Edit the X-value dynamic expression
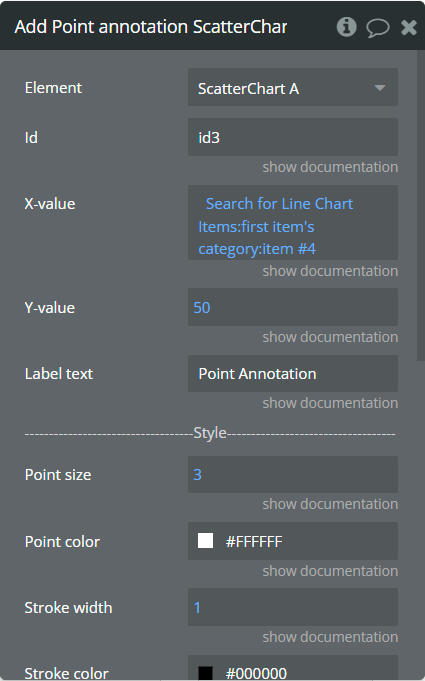This screenshot has width=425, height=681. pos(293,223)
